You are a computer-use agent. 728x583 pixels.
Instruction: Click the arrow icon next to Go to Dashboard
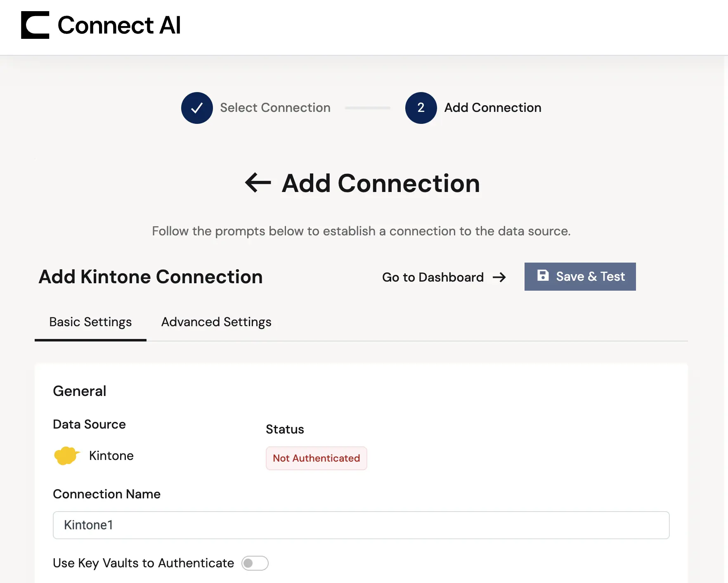[499, 277]
